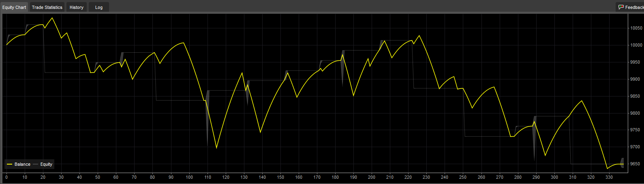644x184 pixels.
Task: Open the Log tab
Action: pyautogui.click(x=99, y=7)
